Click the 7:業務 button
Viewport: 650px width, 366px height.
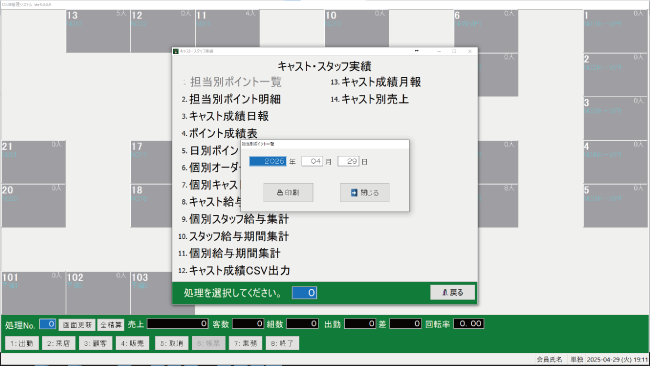click(x=245, y=343)
